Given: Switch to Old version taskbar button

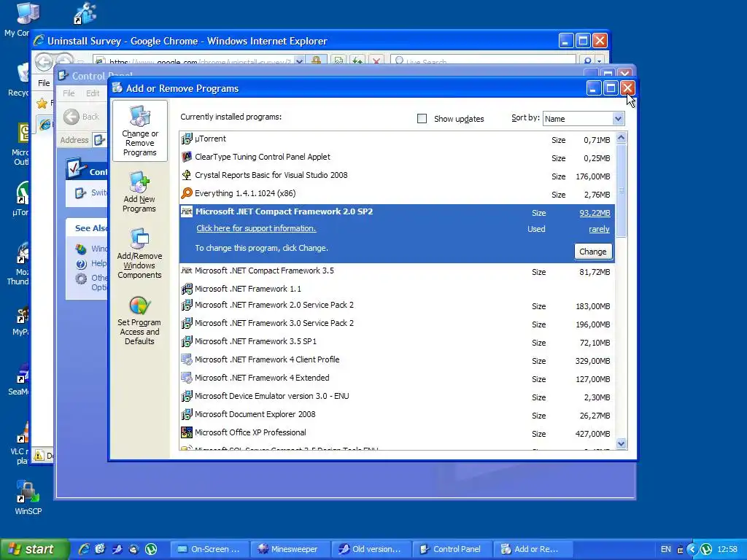Looking at the screenshot, I should pos(371,549).
